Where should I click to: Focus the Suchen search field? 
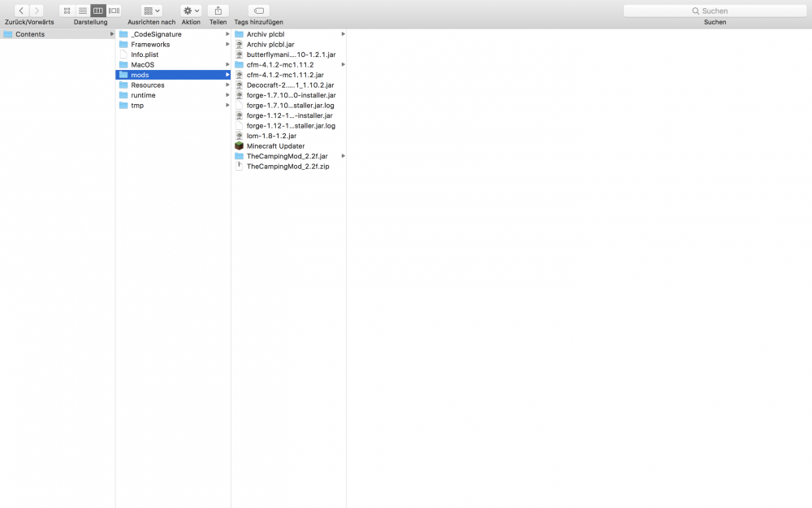click(x=715, y=11)
